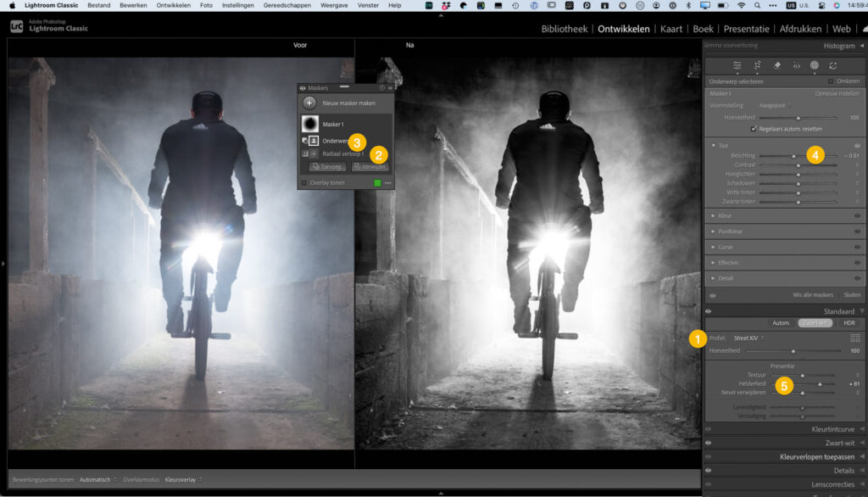Open macOS Spotlight search icon
868x497 pixels.
[757, 5]
